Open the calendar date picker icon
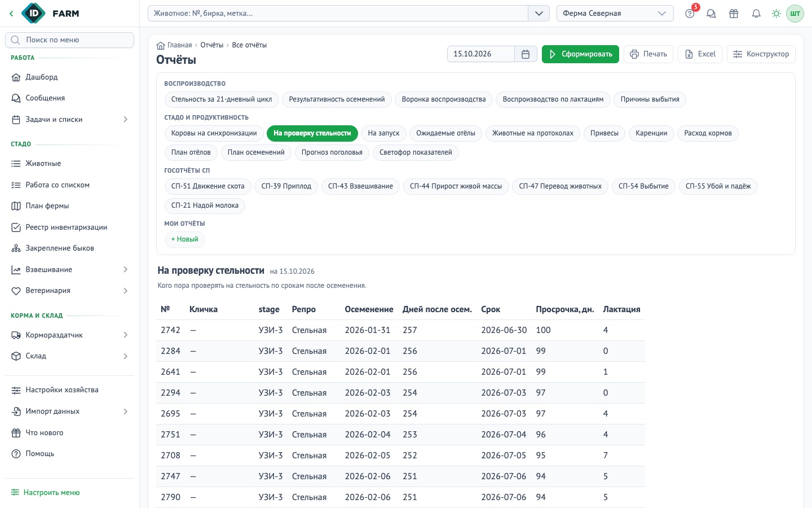 pyautogui.click(x=526, y=54)
